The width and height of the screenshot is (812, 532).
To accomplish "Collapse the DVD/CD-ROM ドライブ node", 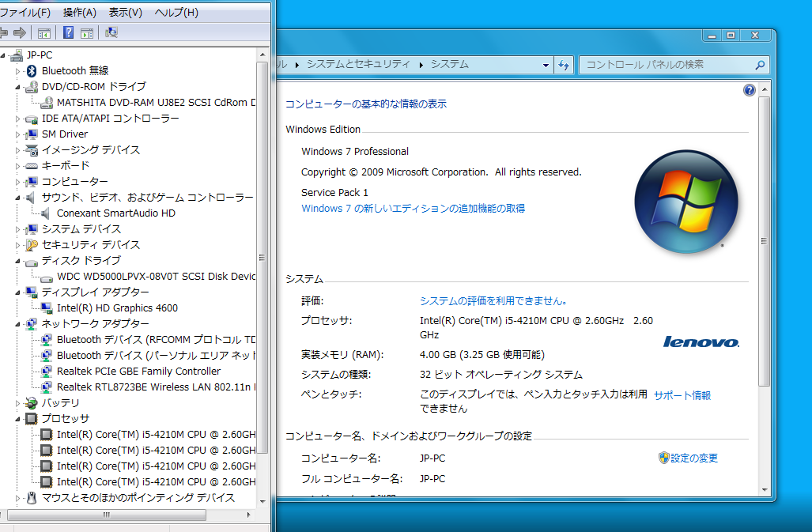I will 17,87.
